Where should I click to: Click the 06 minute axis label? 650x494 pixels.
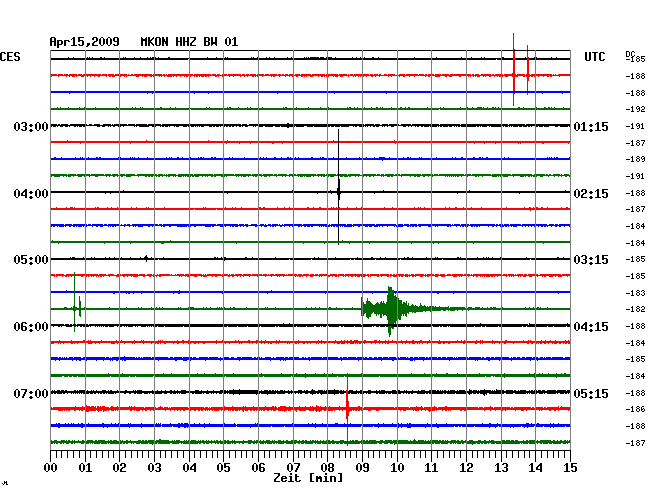tap(258, 468)
